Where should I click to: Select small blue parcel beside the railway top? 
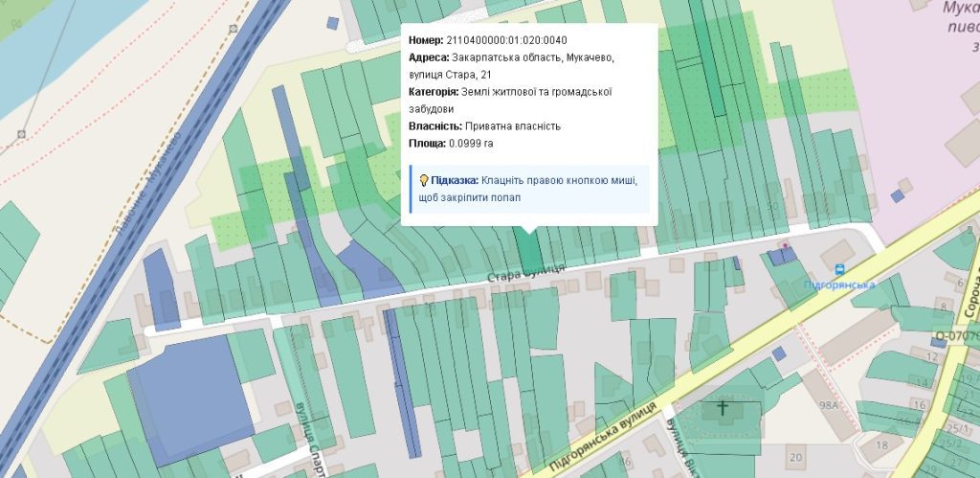[332, 22]
